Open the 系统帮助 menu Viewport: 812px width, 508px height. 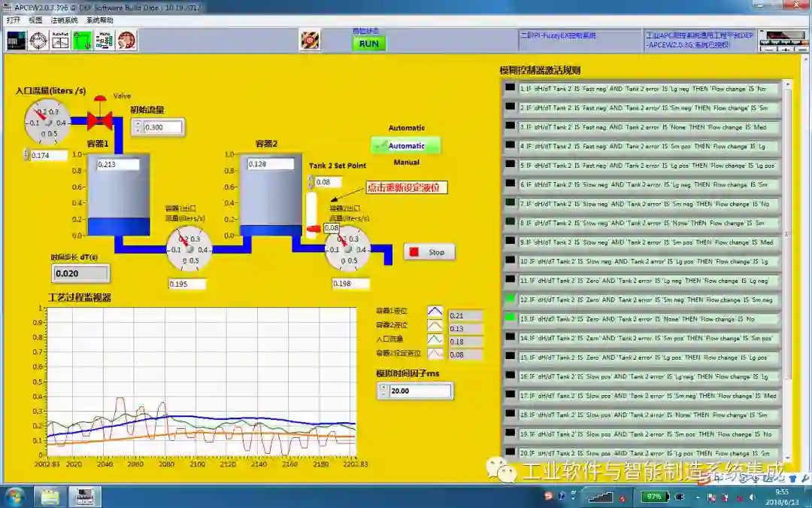[x=100, y=20]
